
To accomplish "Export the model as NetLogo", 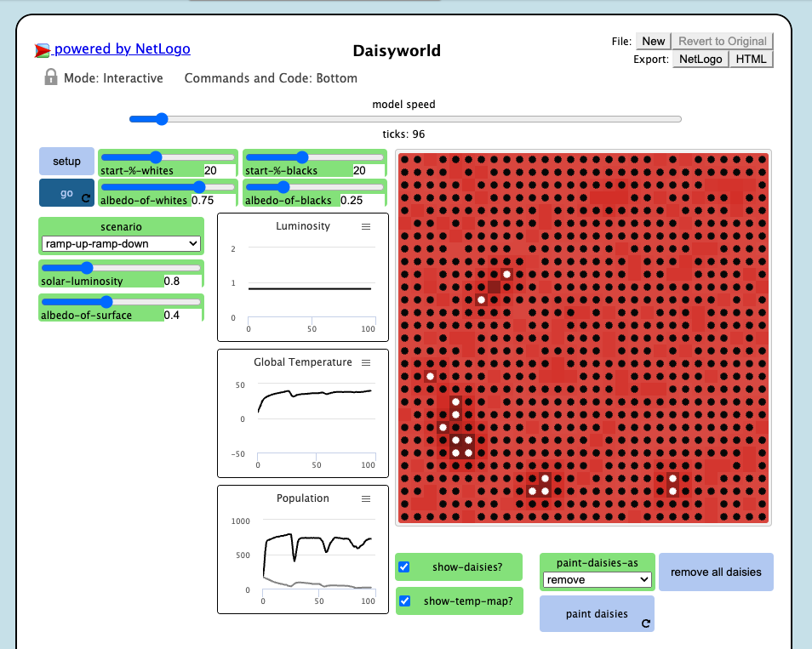I will [x=700, y=59].
